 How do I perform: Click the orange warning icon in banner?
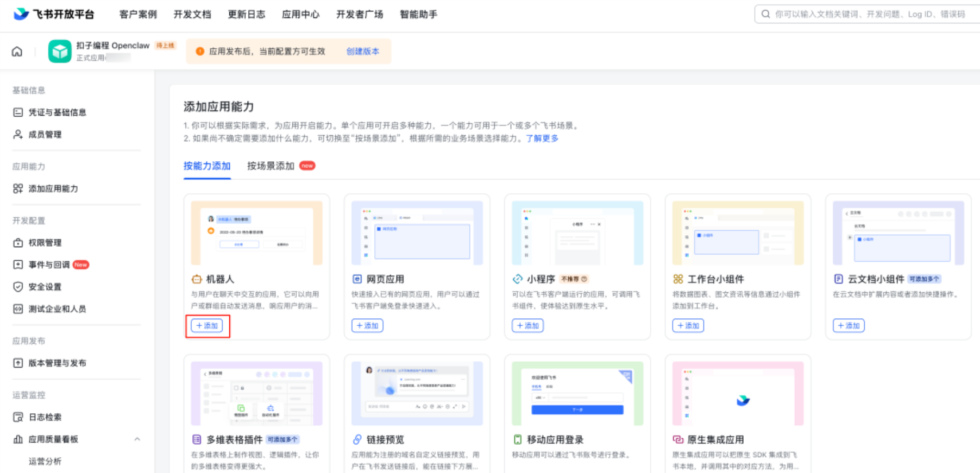point(200,51)
